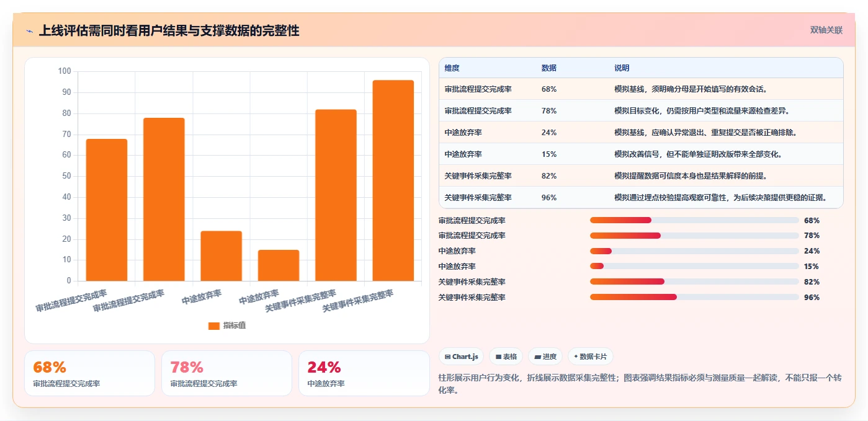Viewport: 868px width, 421px height.
Task: Click the 24% progress bar
Action: pos(694,251)
